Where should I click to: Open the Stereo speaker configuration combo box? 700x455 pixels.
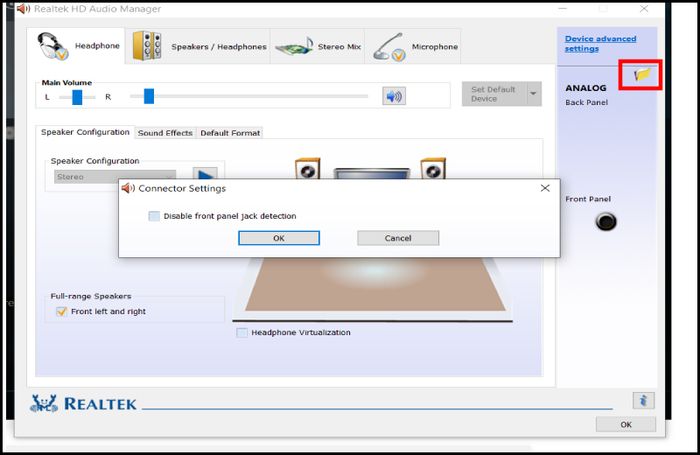(x=115, y=177)
